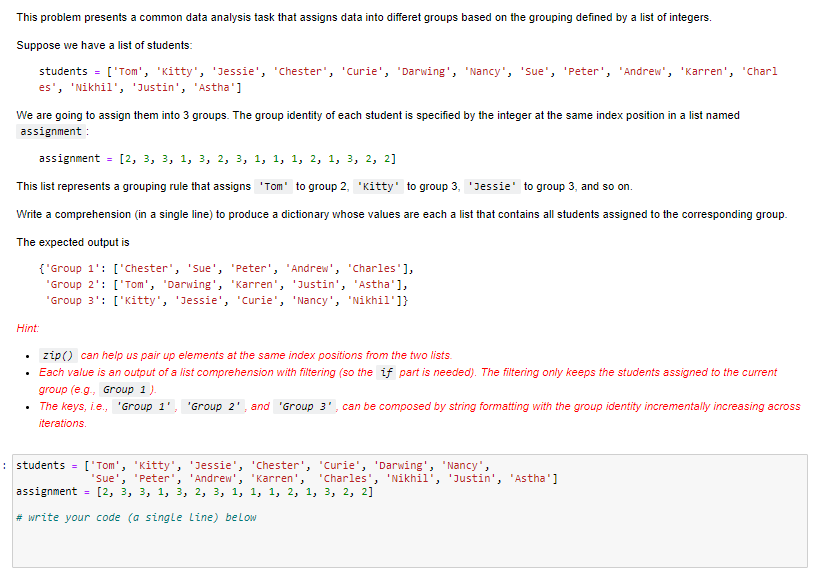Click inside the code cell below the comment

(x=409, y=544)
